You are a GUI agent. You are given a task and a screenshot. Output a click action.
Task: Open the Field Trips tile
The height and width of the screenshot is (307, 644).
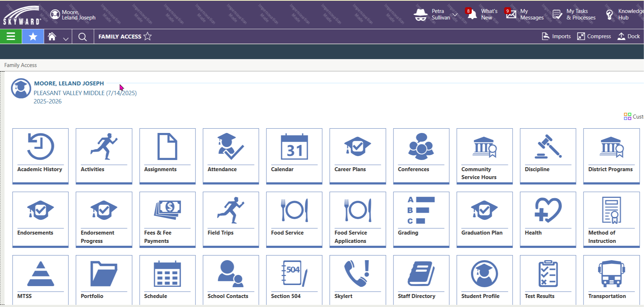[231, 219]
